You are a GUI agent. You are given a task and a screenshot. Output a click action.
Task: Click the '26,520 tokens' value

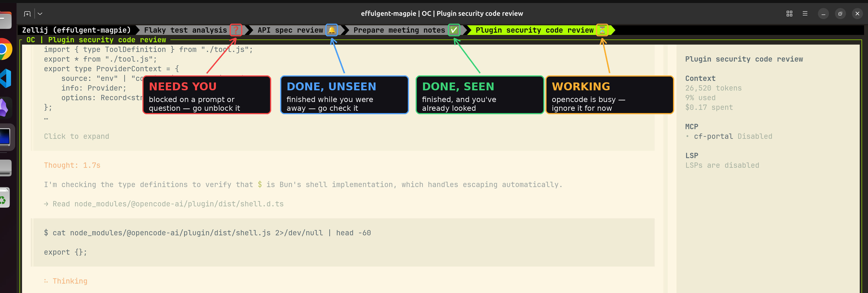pyautogui.click(x=713, y=88)
